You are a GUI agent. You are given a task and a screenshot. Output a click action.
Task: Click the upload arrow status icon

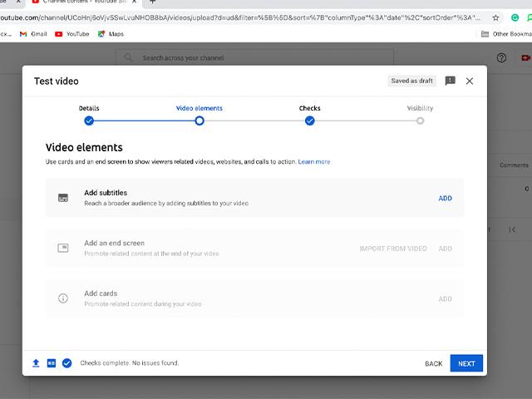tap(36, 363)
